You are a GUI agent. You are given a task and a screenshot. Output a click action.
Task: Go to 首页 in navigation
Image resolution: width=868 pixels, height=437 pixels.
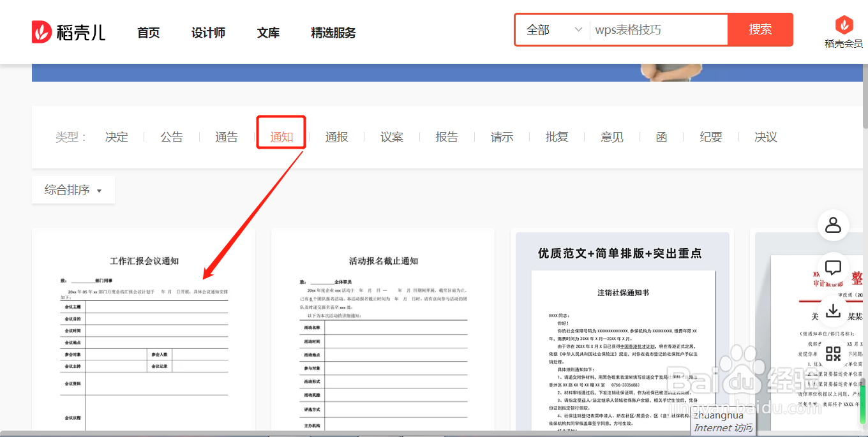point(149,33)
